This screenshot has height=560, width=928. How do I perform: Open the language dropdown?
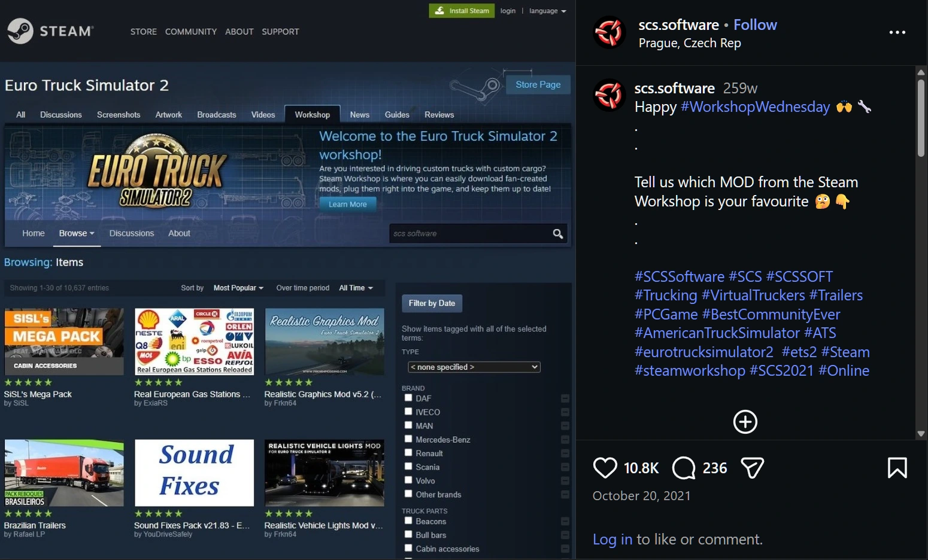(x=547, y=11)
